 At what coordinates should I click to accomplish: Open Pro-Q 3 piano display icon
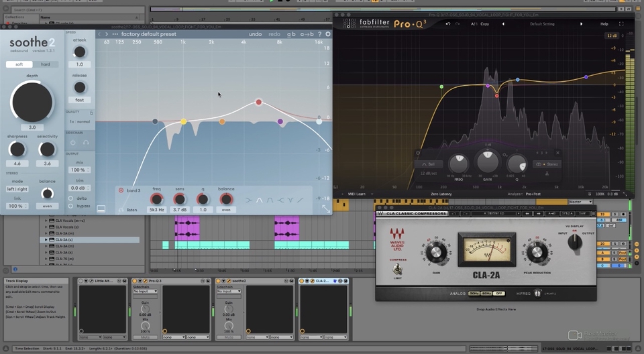pos(335,187)
